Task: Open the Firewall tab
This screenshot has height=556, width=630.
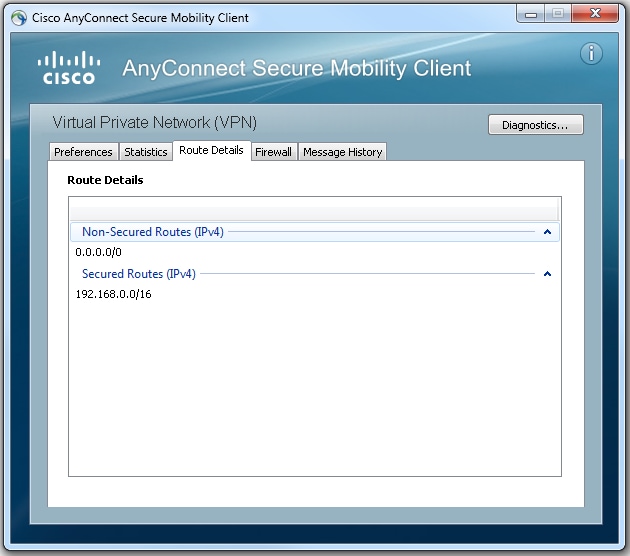Action: click(273, 152)
